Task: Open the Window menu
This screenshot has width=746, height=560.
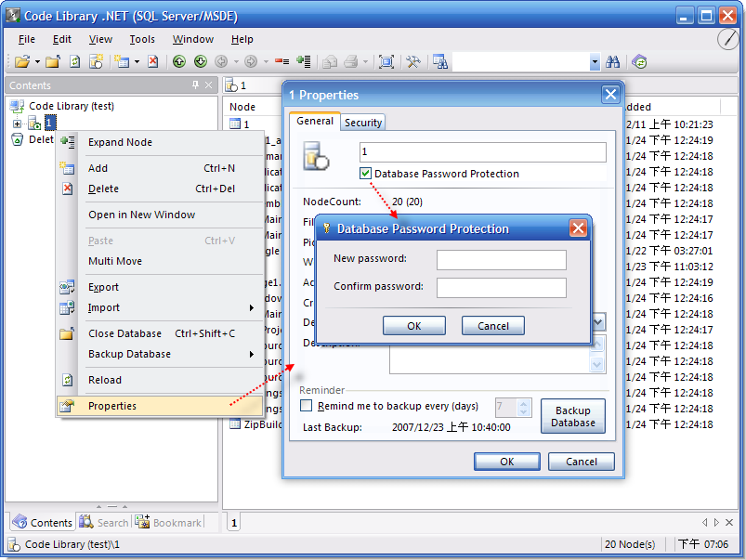Action: tap(193, 39)
